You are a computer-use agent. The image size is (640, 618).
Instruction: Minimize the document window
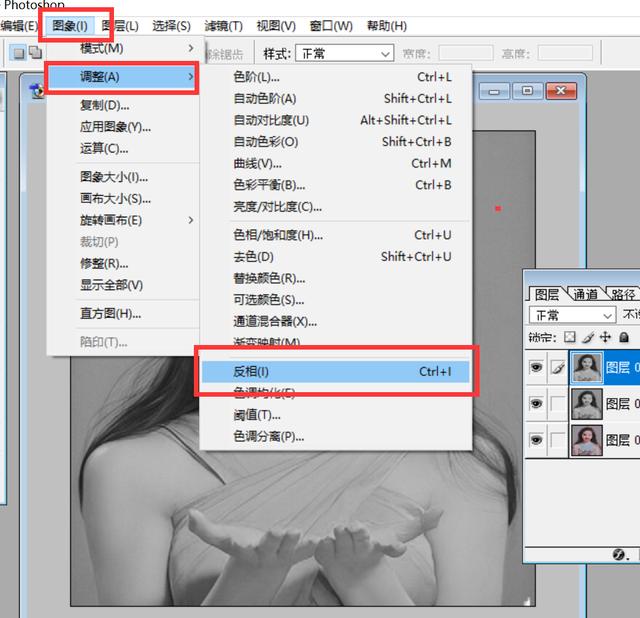(x=494, y=91)
